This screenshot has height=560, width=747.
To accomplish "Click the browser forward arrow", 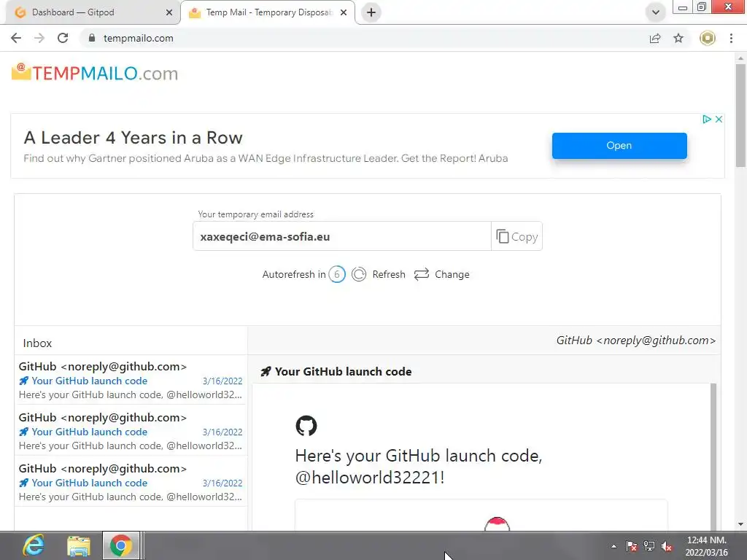I will click(x=39, y=38).
